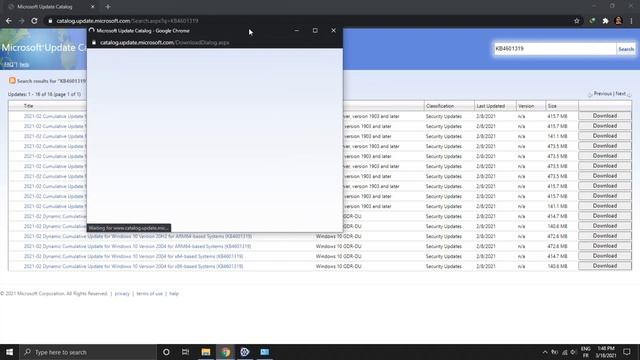Sort results by the Title column
The height and width of the screenshot is (360, 640).
(28, 106)
